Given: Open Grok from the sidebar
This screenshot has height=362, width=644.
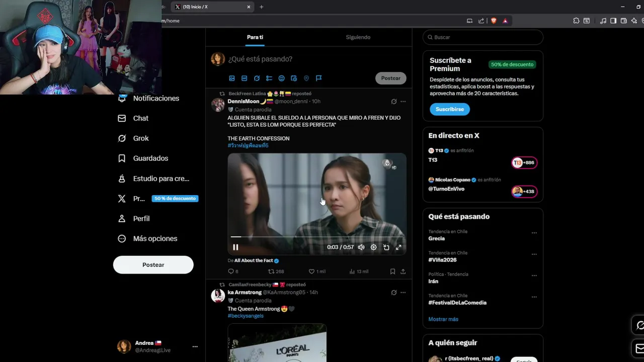Looking at the screenshot, I should coord(133,138).
